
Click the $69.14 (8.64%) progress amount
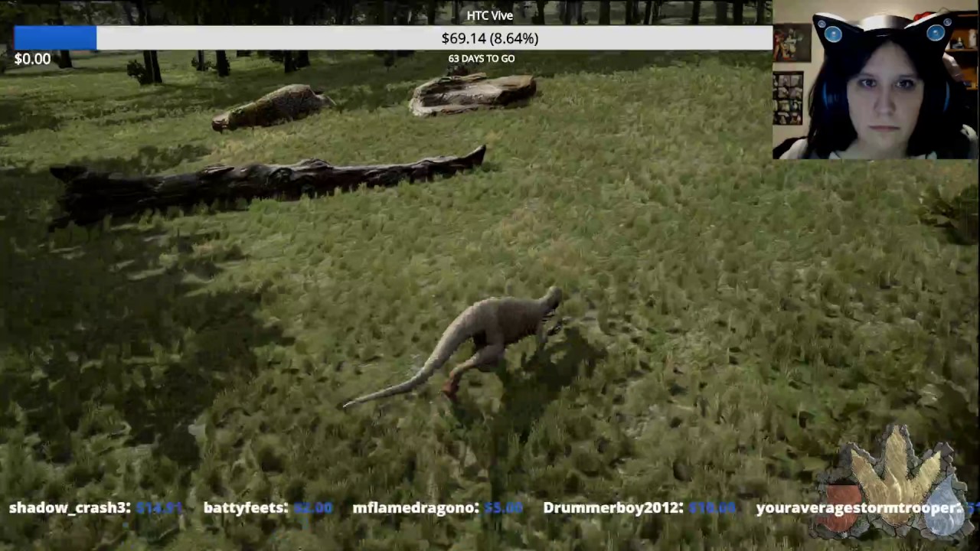click(490, 38)
